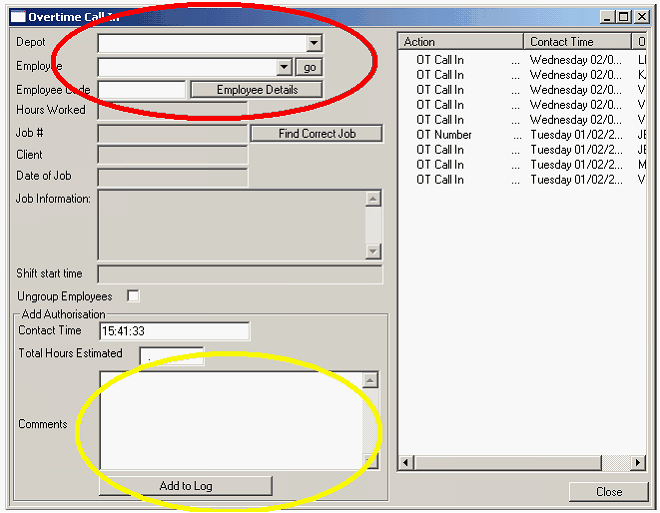
Task: Sort log by Contact Time column header
Action: click(576, 42)
